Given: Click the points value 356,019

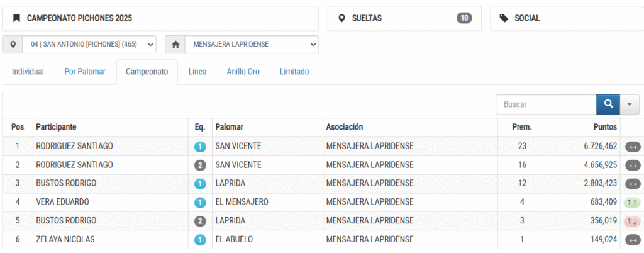Looking at the screenshot, I should point(605,221).
